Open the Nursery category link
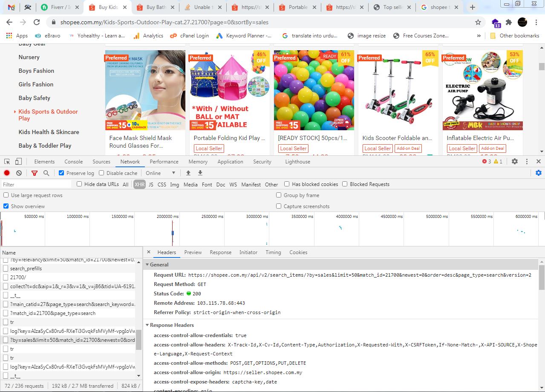The image size is (545, 392). pos(29,57)
